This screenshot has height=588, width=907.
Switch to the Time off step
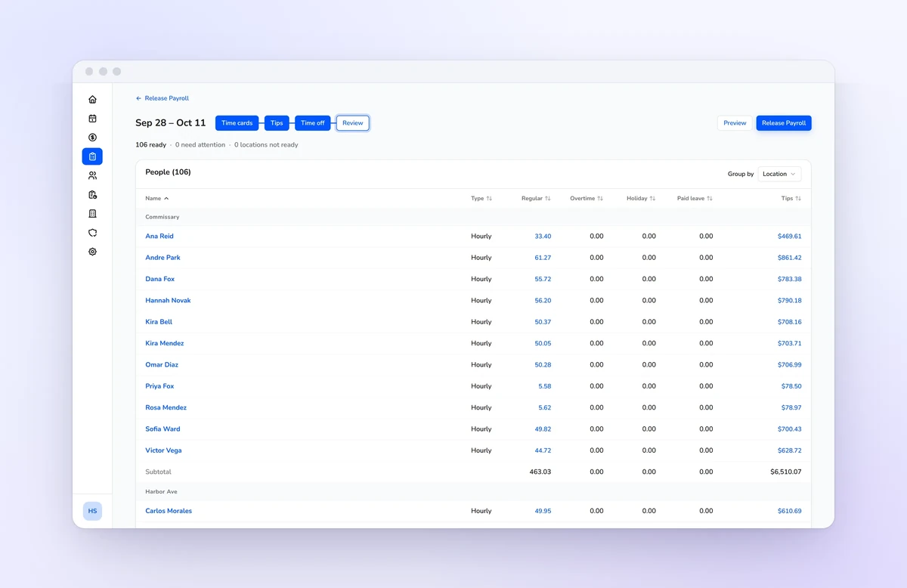[x=313, y=123]
